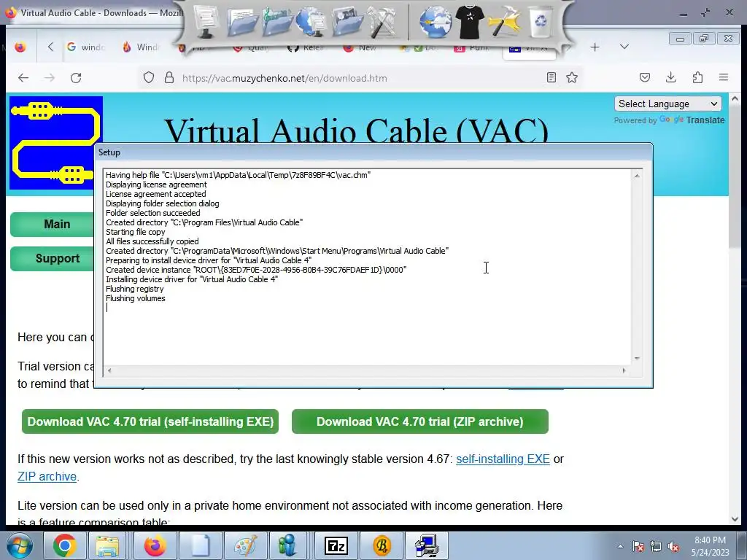Open the Paint palette taskbar icon
This screenshot has width=747, height=560.
click(245, 545)
